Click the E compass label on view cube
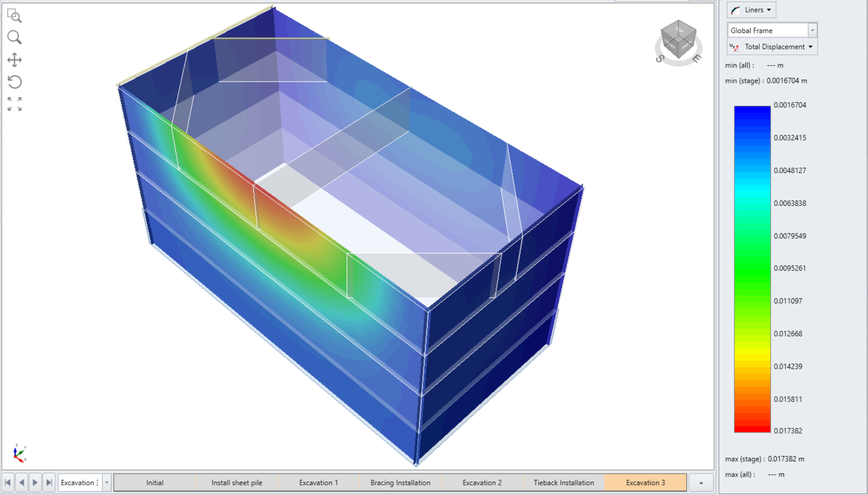This screenshot has width=868, height=495. click(697, 58)
